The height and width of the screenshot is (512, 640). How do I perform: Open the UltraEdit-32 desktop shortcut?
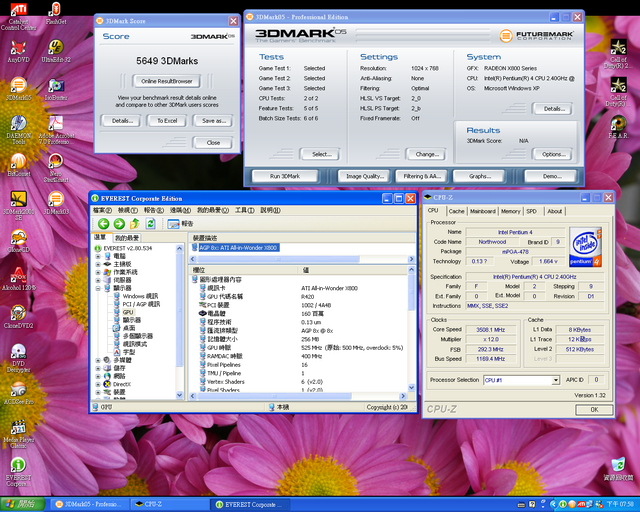pos(56,51)
